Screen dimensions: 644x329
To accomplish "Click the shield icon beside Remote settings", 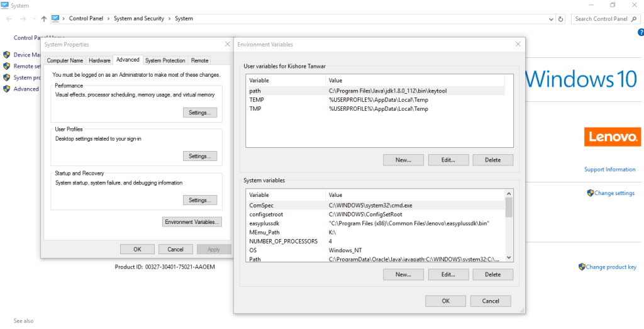I will tap(6, 66).
